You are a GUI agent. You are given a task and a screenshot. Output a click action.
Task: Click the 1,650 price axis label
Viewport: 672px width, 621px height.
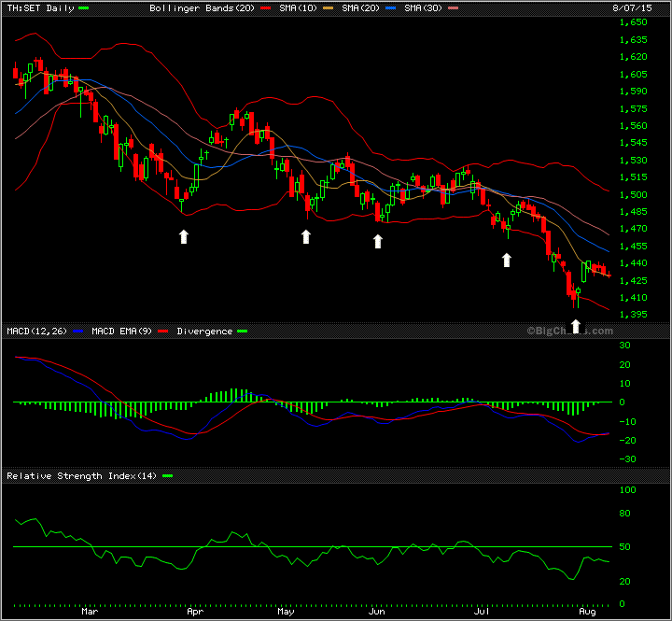coord(634,21)
